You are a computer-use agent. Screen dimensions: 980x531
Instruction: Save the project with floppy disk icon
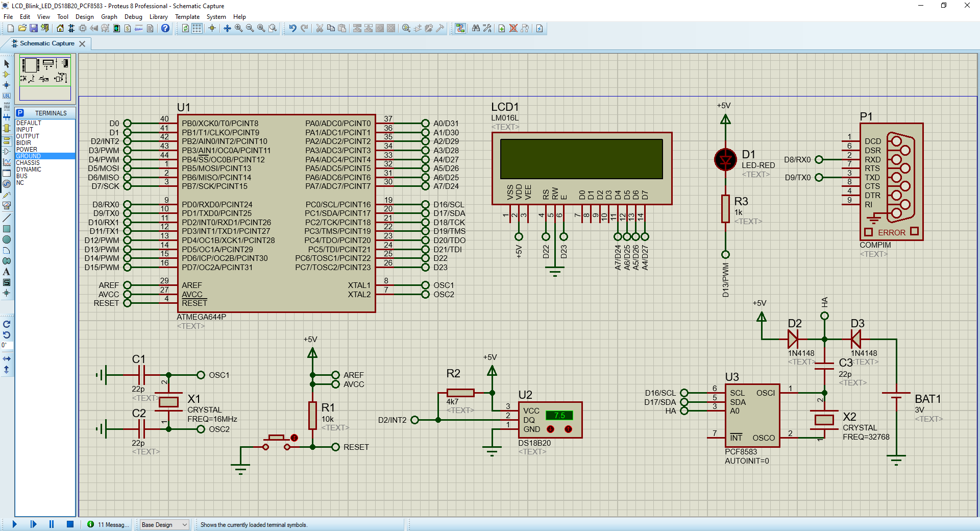tap(34, 28)
